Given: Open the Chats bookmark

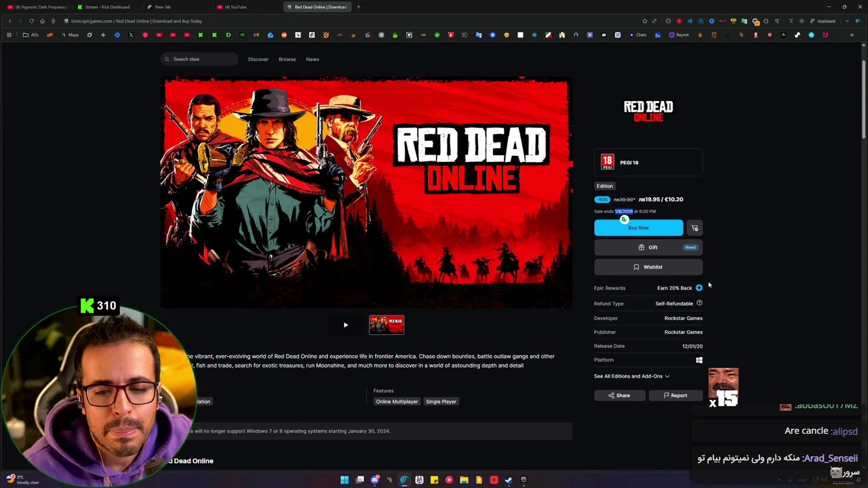Looking at the screenshot, I should pos(637,35).
